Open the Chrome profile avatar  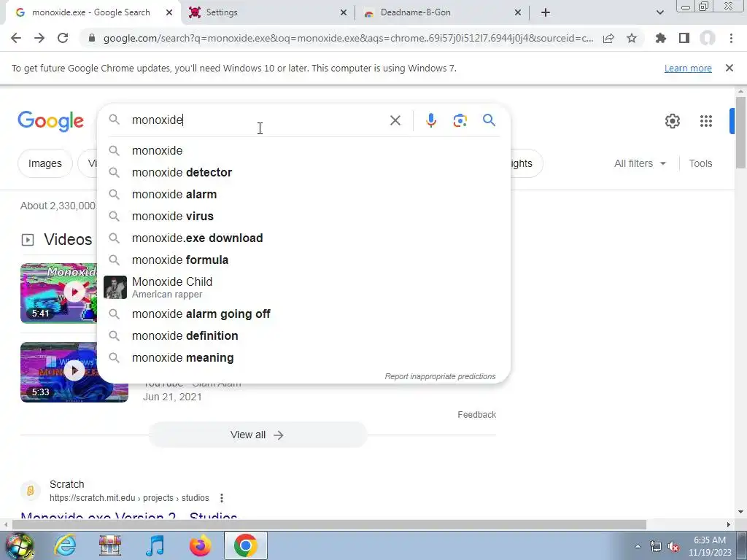pyautogui.click(x=708, y=38)
